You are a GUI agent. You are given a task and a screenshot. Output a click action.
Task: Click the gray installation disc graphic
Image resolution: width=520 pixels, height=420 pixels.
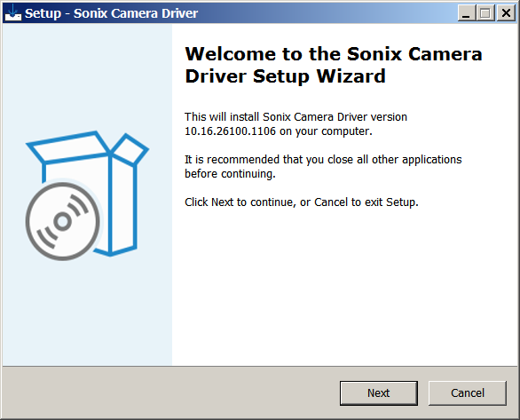click(x=63, y=221)
